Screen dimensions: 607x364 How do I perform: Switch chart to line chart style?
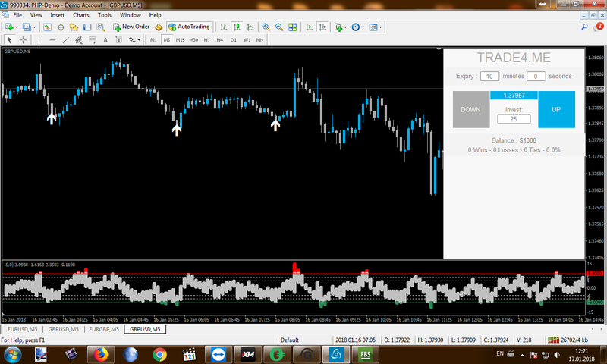tap(250, 27)
